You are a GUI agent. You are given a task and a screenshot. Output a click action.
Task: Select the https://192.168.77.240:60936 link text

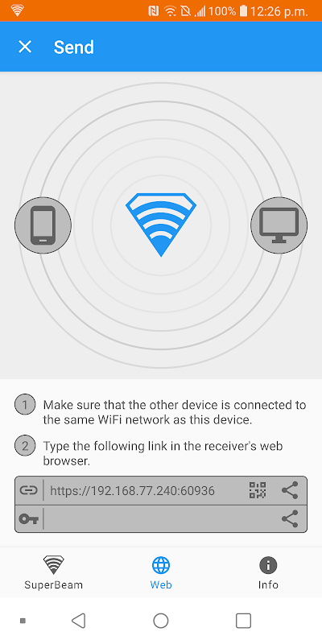click(132, 491)
